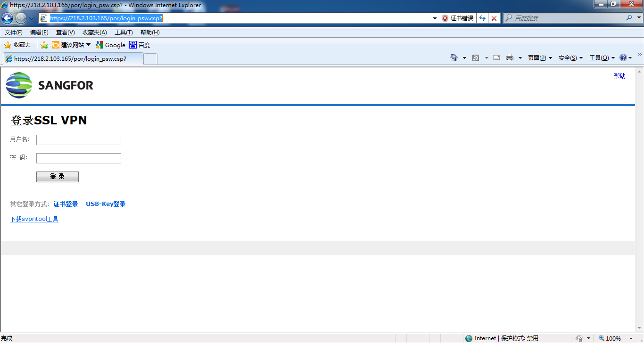Screen dimensions: 644x343
Task: Open the search provider dropdown arrow
Action: pyautogui.click(x=639, y=18)
